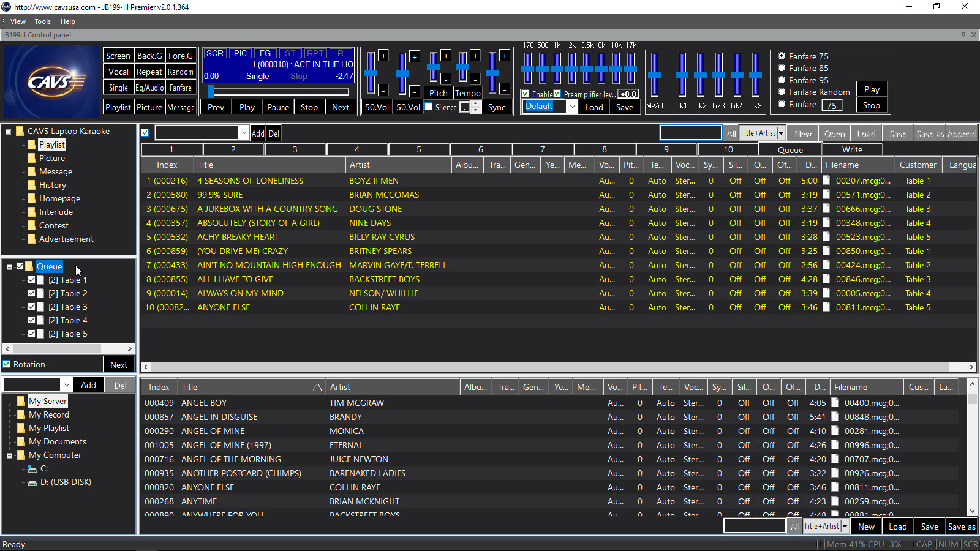Uncheck Table 2 in the queue tree
Image resolution: width=980 pixels, height=551 pixels.
click(32, 293)
